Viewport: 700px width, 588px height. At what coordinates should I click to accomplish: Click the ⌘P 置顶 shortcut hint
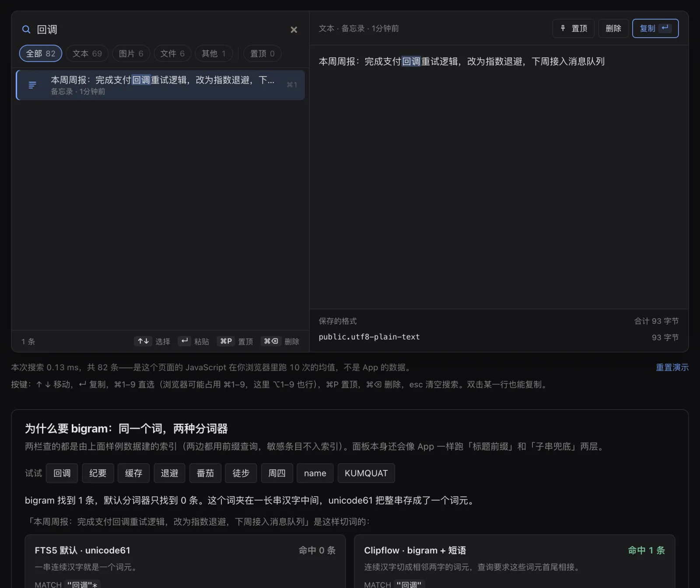[x=235, y=341]
